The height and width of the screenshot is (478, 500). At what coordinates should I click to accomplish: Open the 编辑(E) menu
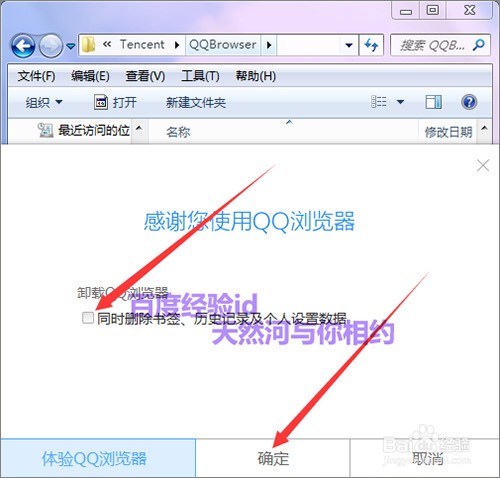point(90,76)
